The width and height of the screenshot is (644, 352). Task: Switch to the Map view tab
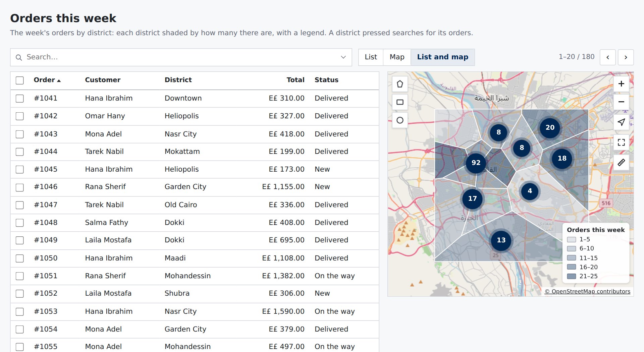[x=397, y=57]
